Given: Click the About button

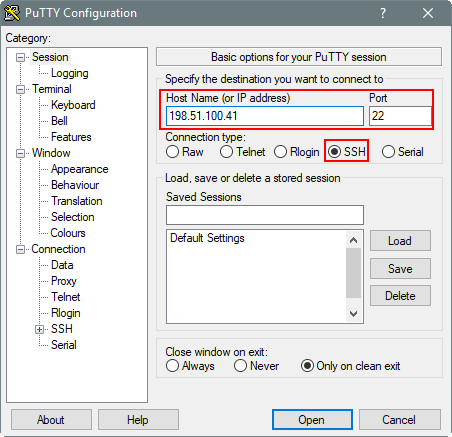Looking at the screenshot, I should 51,420.
